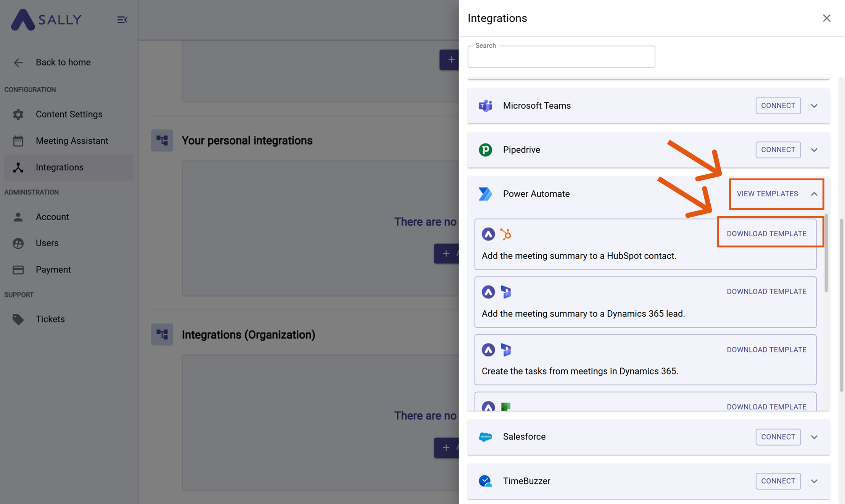Click the Content Settings gear icon
The height and width of the screenshot is (504, 845).
point(18,114)
